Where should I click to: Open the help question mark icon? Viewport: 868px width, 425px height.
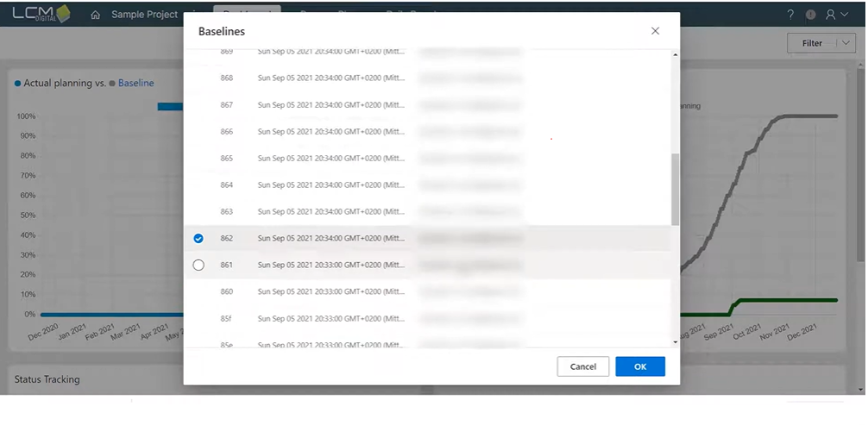click(790, 15)
